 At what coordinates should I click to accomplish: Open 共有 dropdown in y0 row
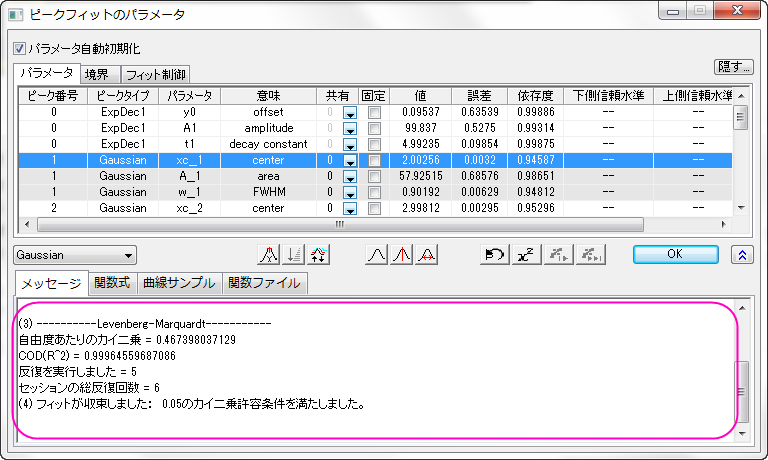[350, 113]
